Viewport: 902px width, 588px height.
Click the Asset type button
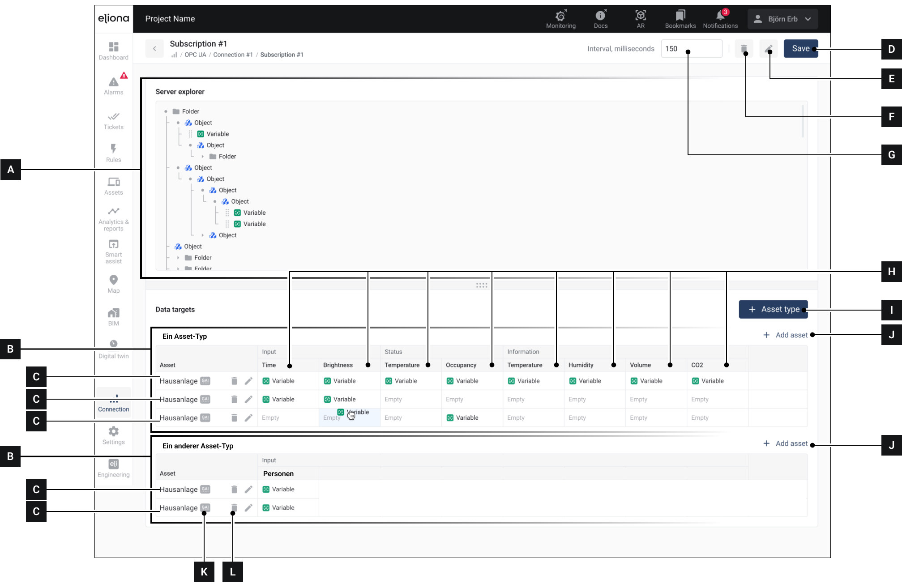[x=773, y=309]
